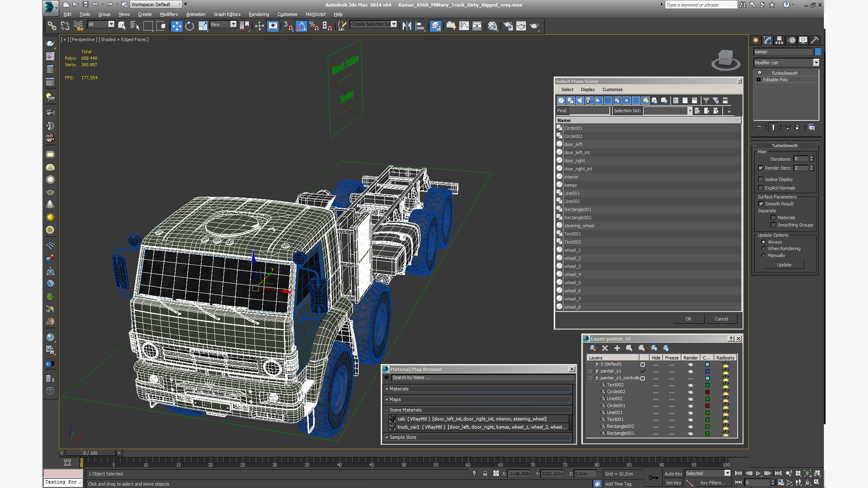
Task: Select Manually update option
Action: [x=764, y=255]
